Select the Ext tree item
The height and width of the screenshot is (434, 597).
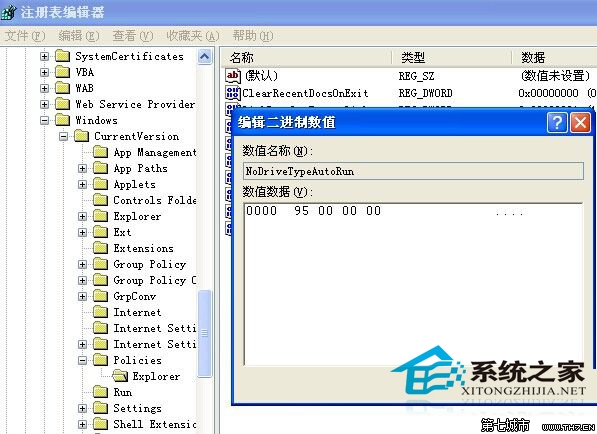click(x=122, y=232)
